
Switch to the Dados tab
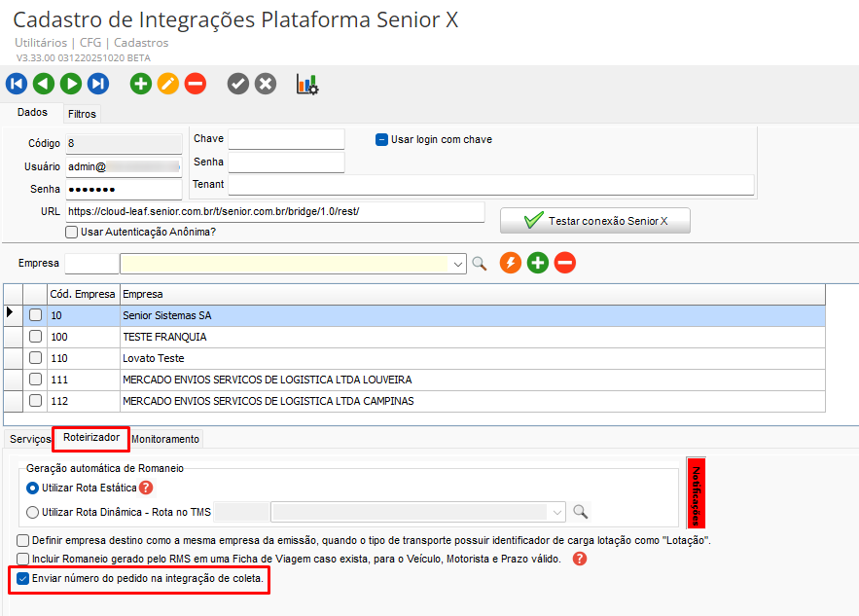[x=32, y=112]
